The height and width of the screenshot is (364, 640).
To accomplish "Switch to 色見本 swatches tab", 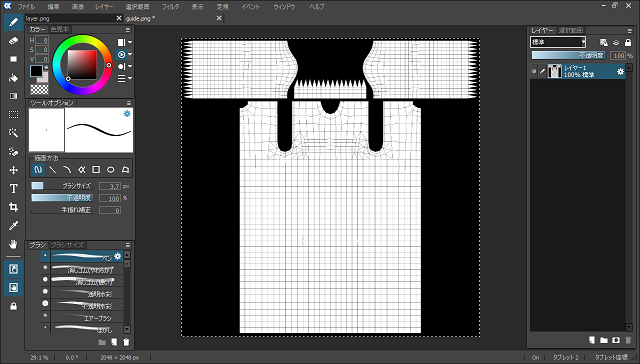I will 60,29.
